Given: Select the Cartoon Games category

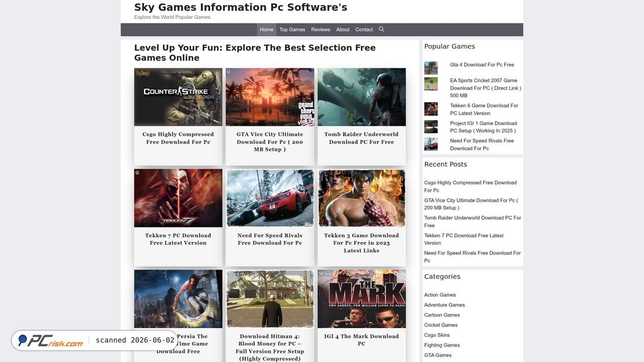Looking at the screenshot, I should [x=442, y=315].
